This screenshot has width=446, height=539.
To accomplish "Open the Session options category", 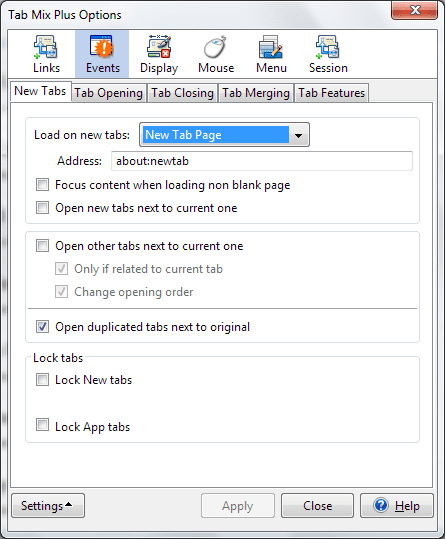I will point(328,54).
